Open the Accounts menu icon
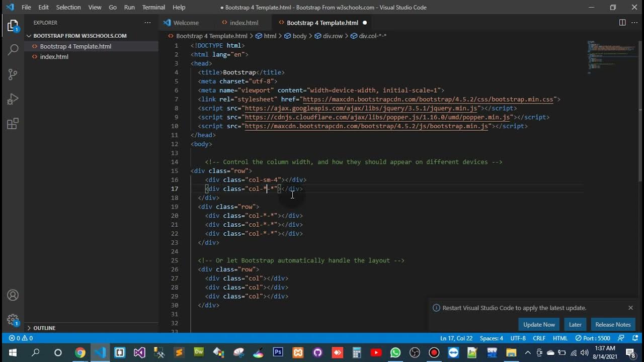Screen dimensions: 644x362 click(13, 295)
